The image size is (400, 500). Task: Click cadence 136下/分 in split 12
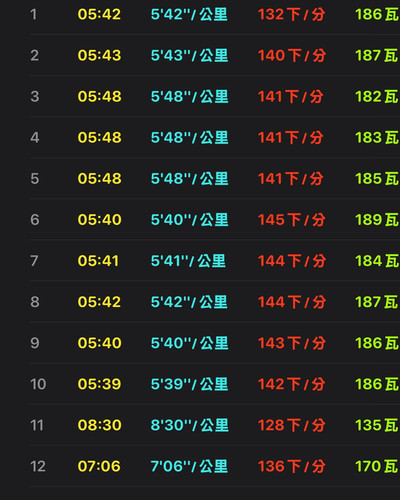[x=292, y=466]
